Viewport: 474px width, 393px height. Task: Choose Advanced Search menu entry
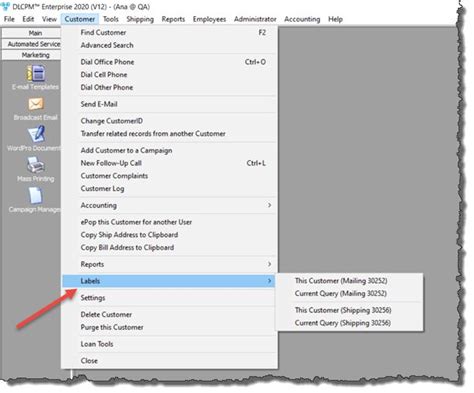pyautogui.click(x=170, y=45)
